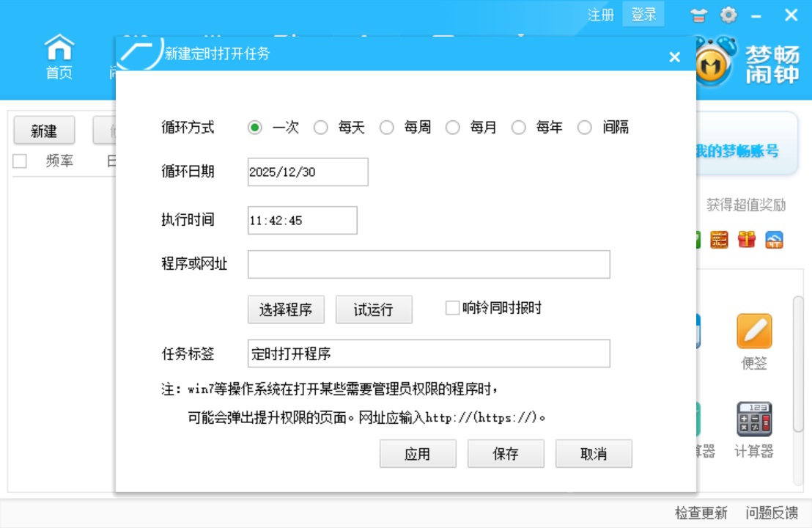This screenshot has height=528, width=812.
Task: Click the 新建 new task button
Action: click(43, 130)
